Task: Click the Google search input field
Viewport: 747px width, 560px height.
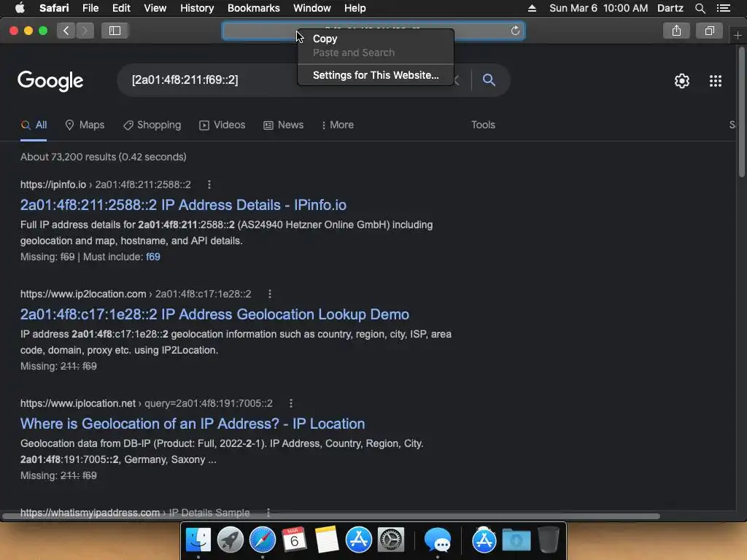Action: tap(286, 80)
